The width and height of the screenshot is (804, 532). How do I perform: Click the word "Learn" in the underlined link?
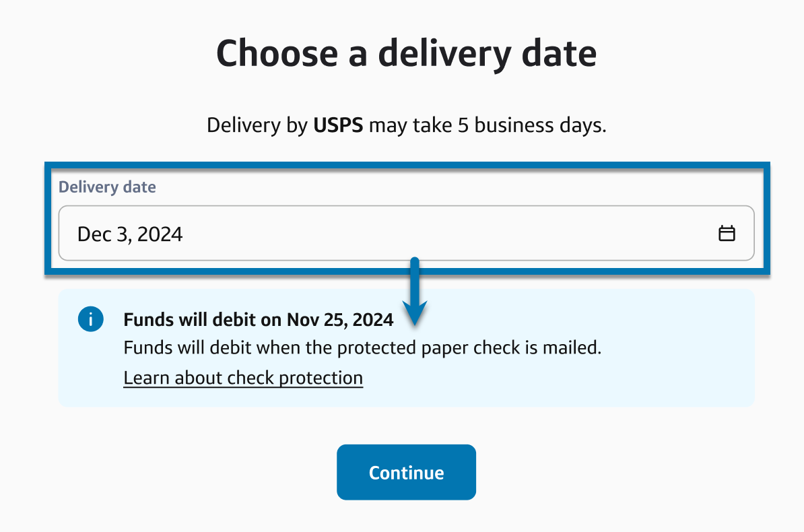point(146,378)
